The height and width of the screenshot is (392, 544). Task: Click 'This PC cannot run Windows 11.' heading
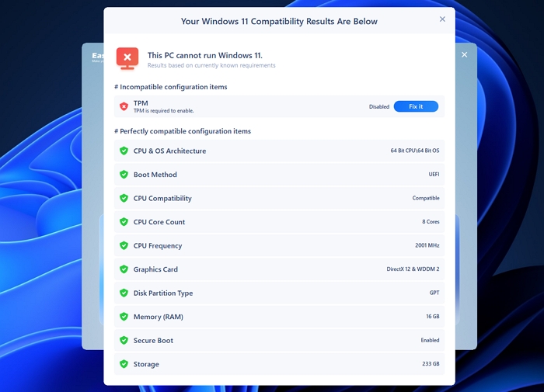pos(204,55)
